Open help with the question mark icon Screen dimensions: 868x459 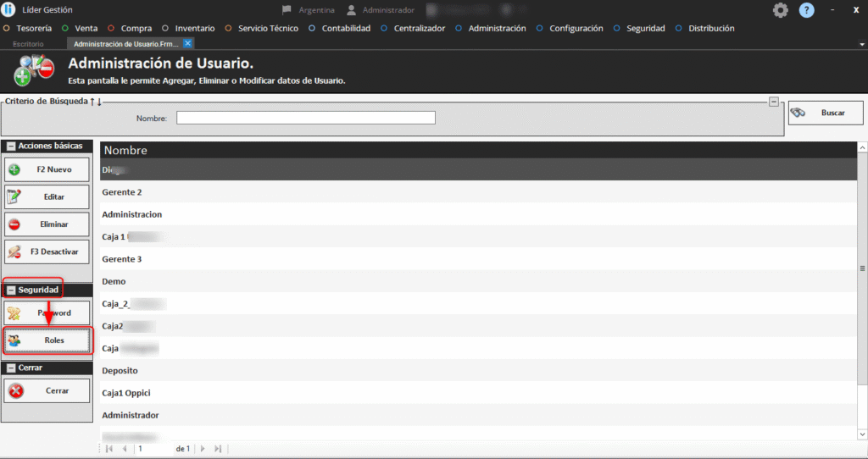[806, 10]
